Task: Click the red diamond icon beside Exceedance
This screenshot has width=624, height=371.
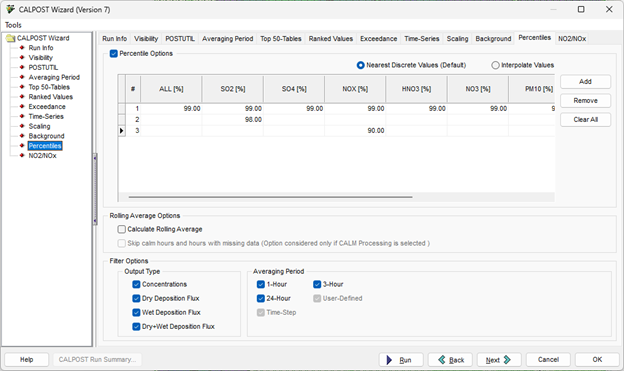Action: (x=22, y=107)
